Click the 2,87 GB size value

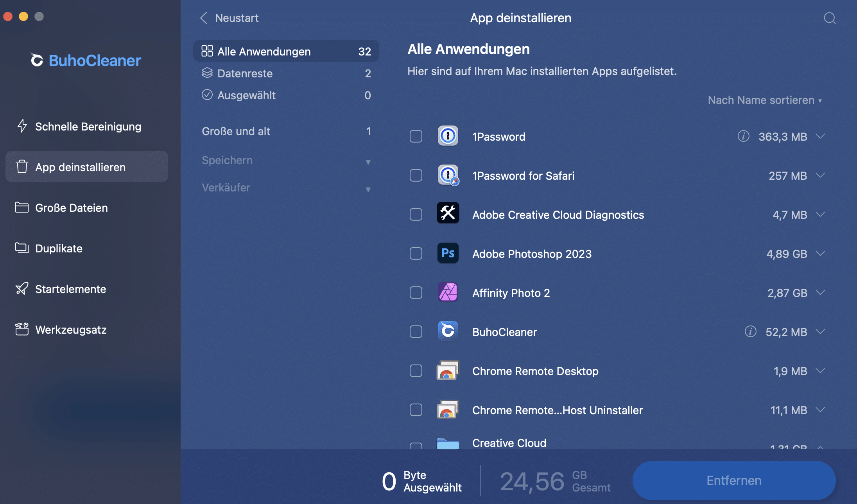coord(787,293)
